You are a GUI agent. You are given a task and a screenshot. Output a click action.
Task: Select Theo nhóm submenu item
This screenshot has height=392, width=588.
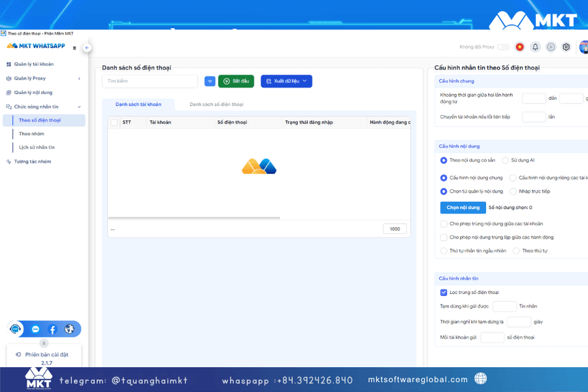pyautogui.click(x=31, y=134)
